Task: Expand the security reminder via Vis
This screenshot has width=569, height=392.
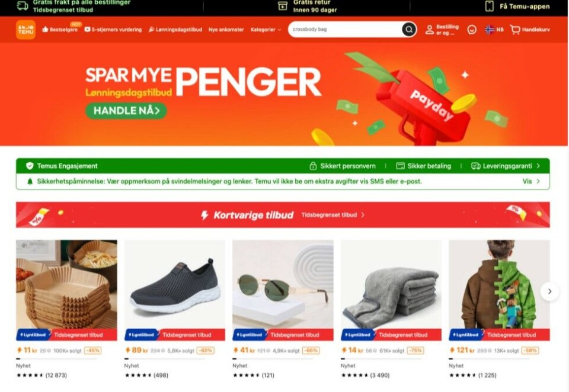Action: [531, 181]
